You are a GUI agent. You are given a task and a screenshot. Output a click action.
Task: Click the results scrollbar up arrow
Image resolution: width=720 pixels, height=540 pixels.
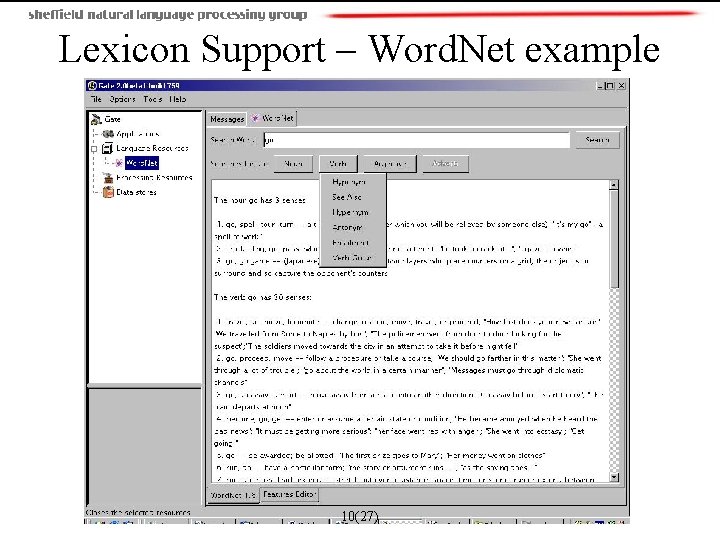pos(614,185)
